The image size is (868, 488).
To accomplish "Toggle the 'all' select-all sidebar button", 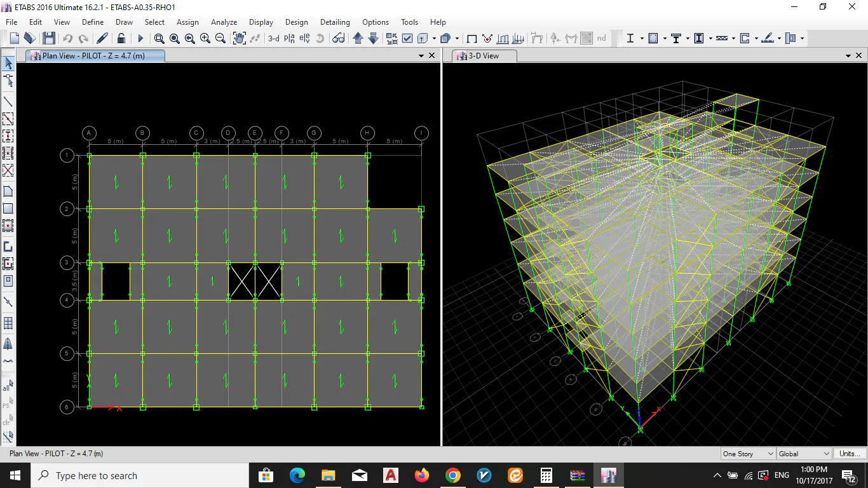I will click(x=8, y=386).
